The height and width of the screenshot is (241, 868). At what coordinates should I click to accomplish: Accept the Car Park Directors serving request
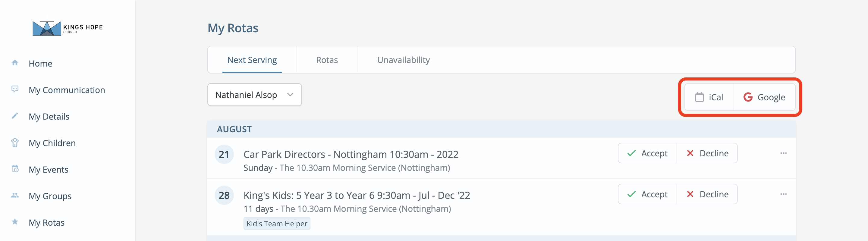[x=647, y=153]
